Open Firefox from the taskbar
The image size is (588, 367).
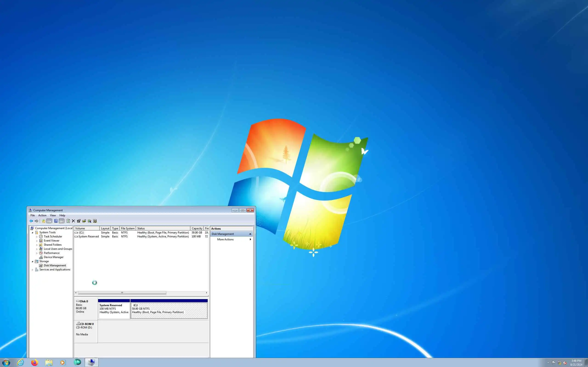point(34,362)
